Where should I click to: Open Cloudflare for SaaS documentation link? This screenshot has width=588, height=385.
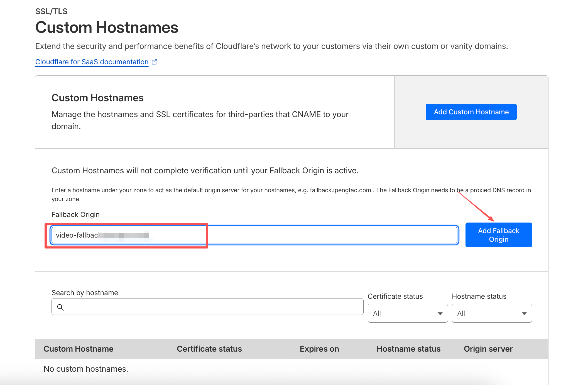tap(92, 62)
